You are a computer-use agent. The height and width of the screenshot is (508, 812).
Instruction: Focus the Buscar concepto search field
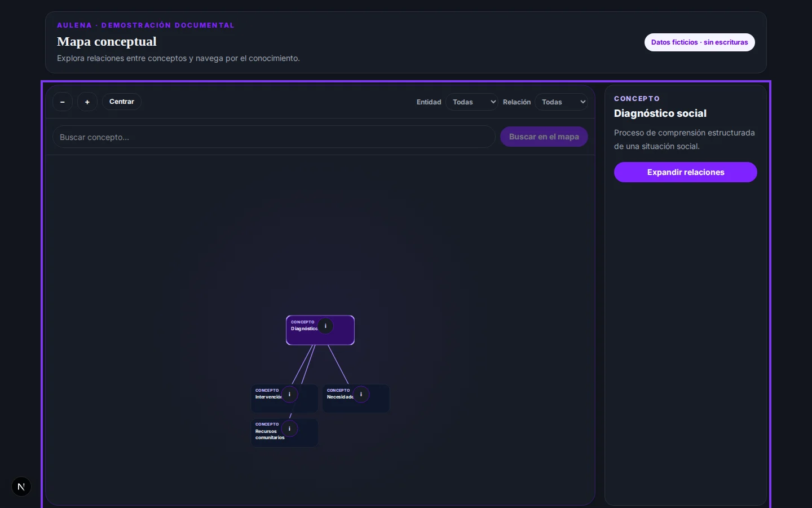coord(274,137)
